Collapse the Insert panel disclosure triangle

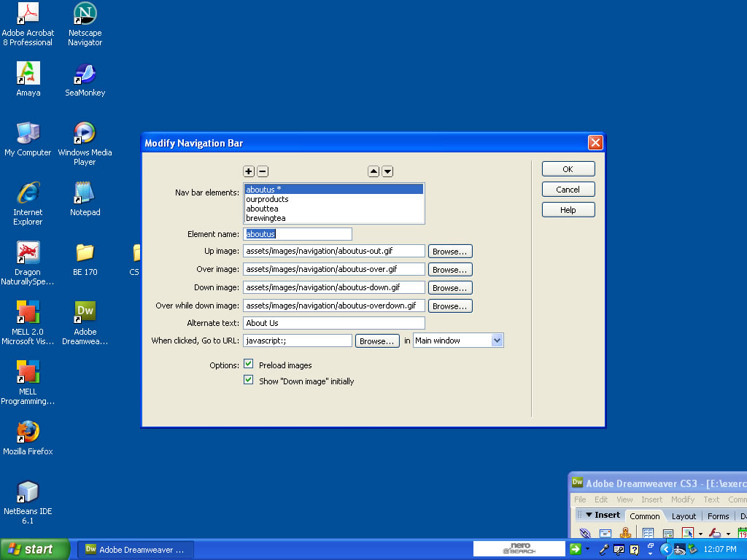pos(589,515)
